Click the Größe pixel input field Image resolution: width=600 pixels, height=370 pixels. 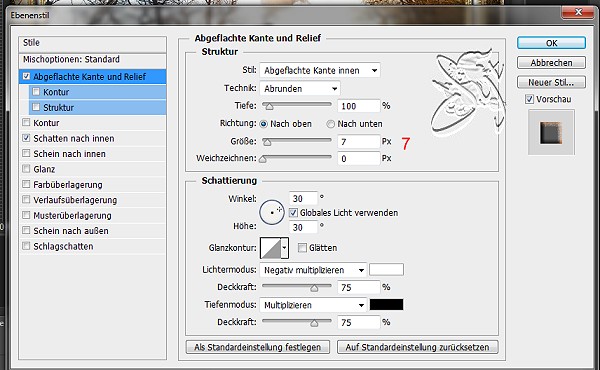[x=359, y=142]
